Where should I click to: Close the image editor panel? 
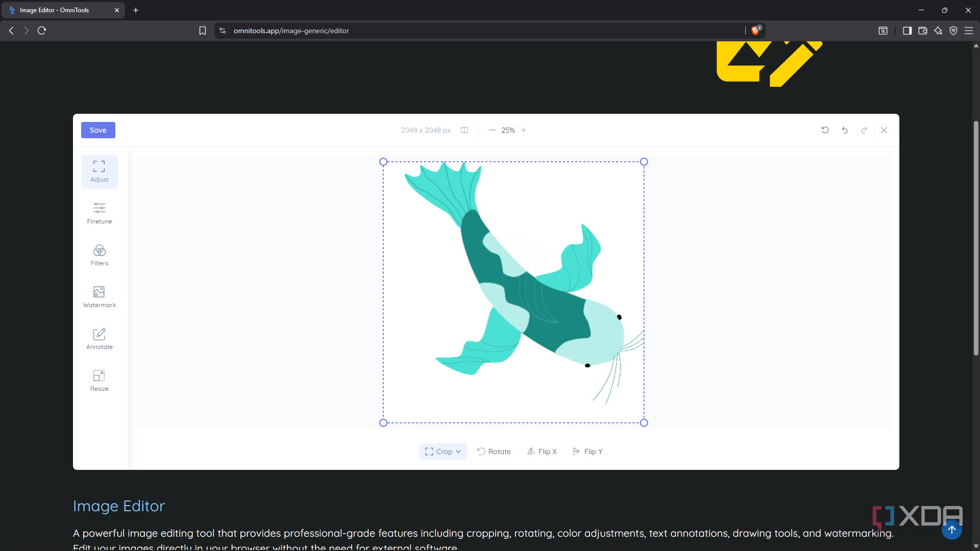pos(884,130)
